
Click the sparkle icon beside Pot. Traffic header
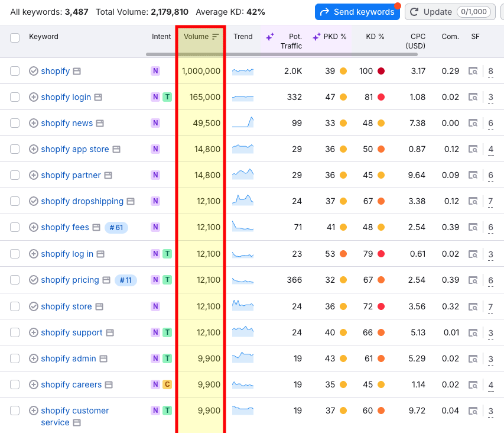(x=269, y=36)
